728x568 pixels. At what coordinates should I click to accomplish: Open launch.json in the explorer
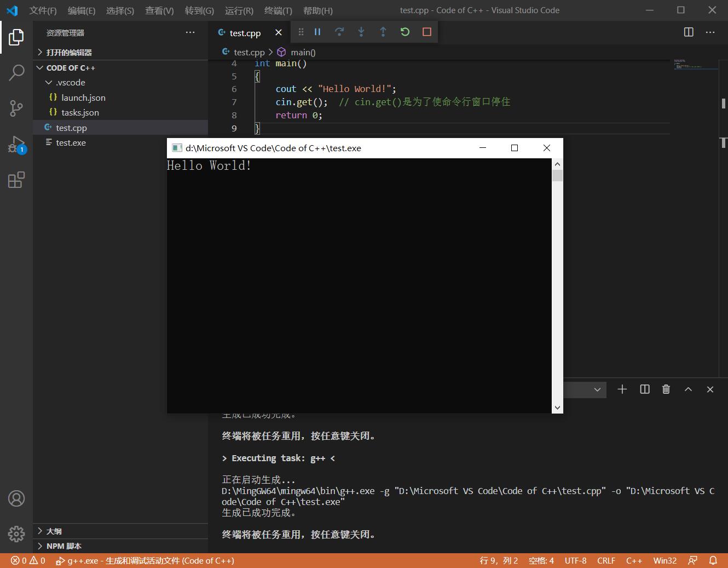83,97
